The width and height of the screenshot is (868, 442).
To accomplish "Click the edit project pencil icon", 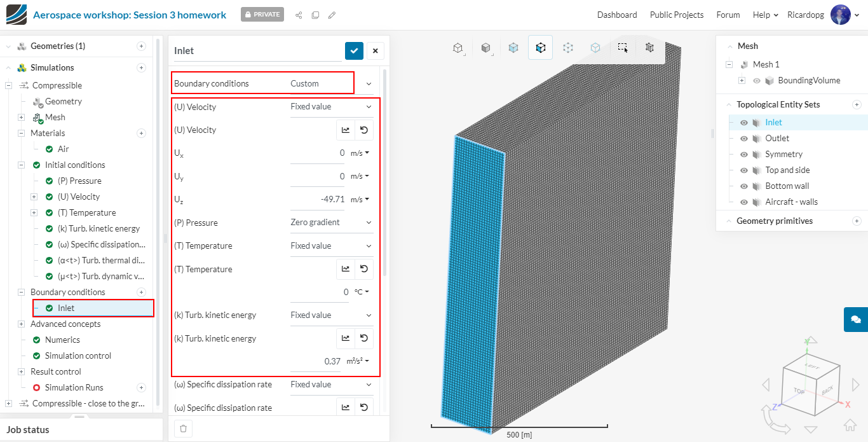I will [332, 15].
